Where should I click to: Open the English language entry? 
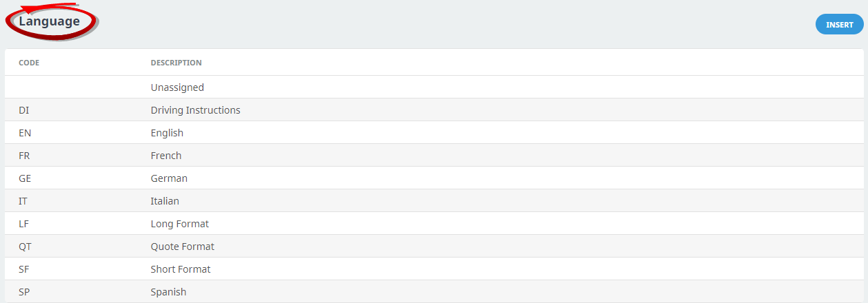167,133
